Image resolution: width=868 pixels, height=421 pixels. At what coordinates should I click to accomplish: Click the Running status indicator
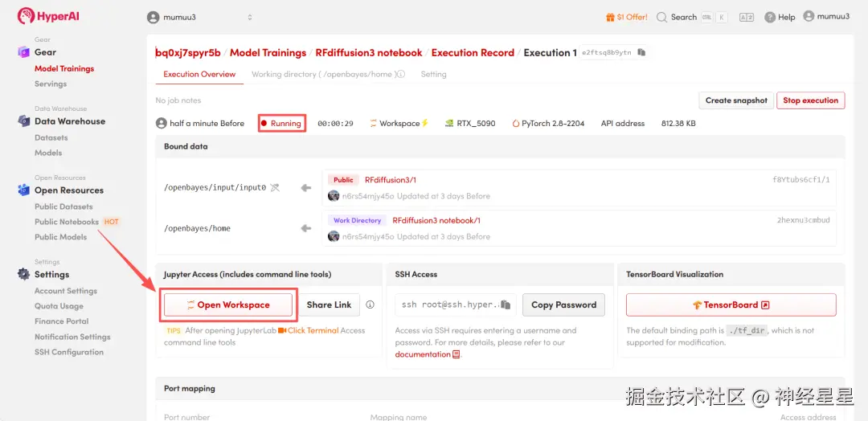coord(282,124)
